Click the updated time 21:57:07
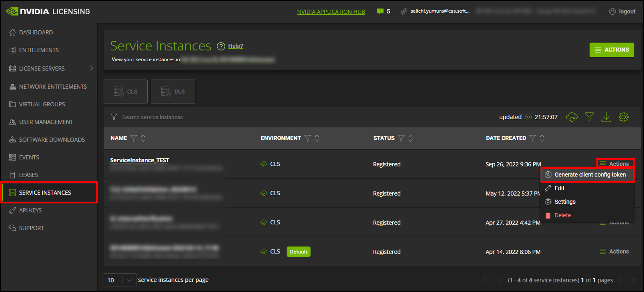Image resolution: width=644 pixels, height=292 pixels. pos(546,117)
